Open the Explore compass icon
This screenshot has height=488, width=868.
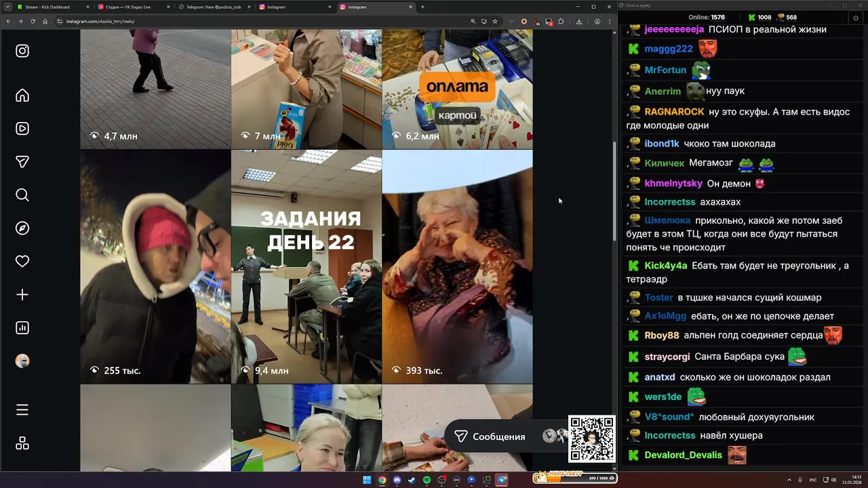click(x=22, y=228)
